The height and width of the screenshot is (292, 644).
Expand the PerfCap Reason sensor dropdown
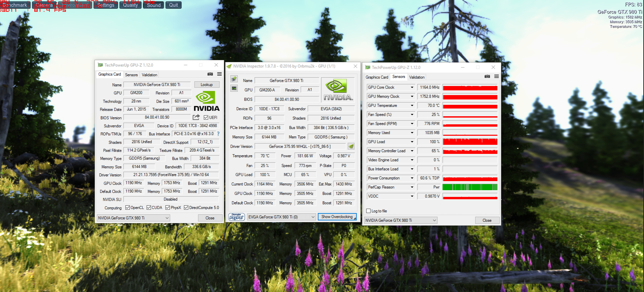[412, 187]
